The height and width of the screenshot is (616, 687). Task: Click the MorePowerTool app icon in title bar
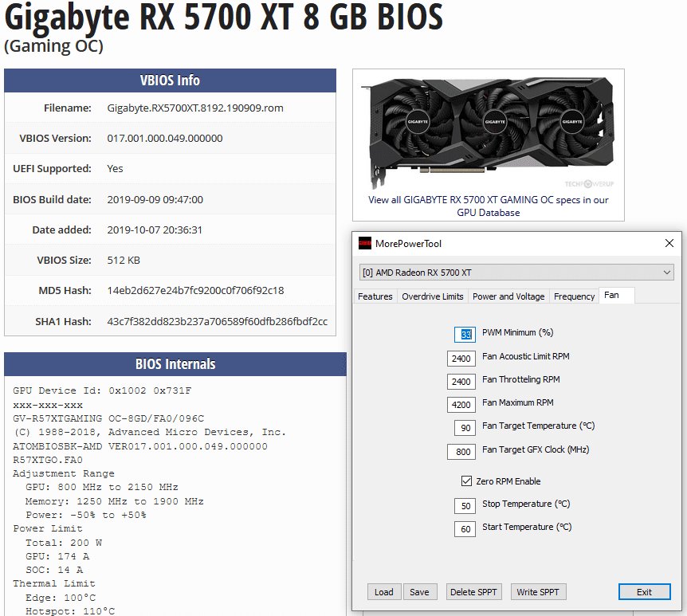tap(364, 243)
